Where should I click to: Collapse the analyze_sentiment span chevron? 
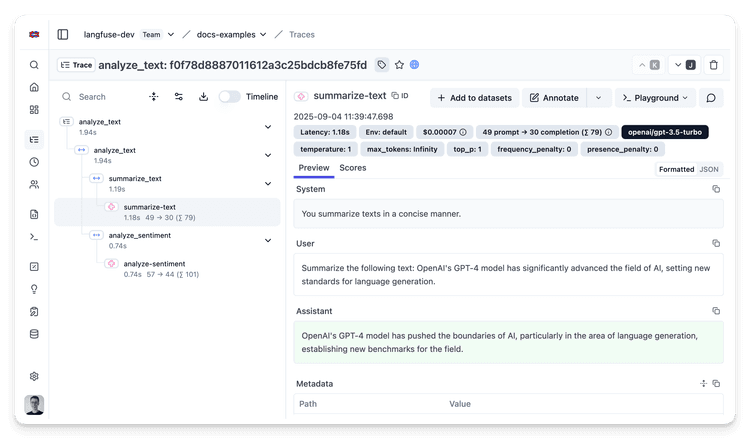[x=268, y=241]
